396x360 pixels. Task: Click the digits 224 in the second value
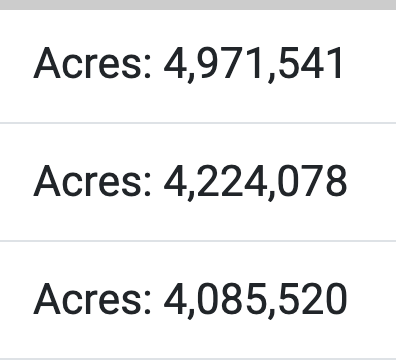tap(231, 180)
